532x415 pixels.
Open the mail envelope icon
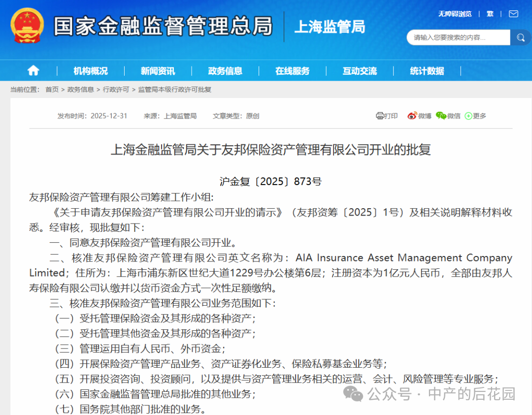(x=513, y=14)
